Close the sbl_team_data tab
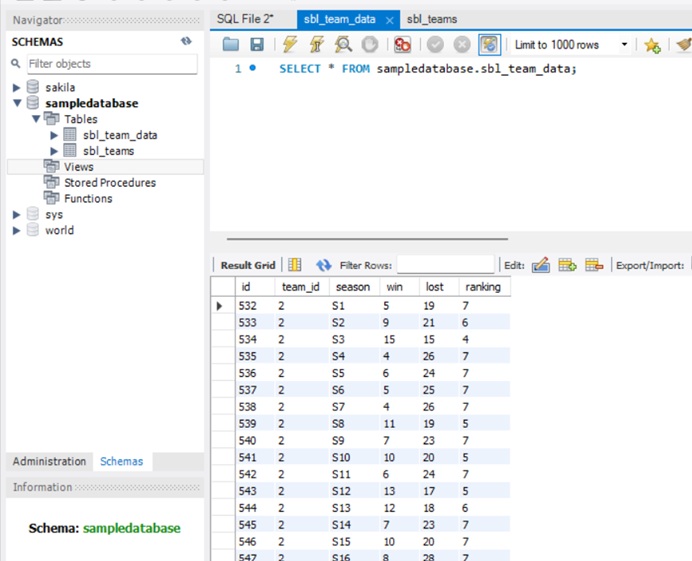This screenshot has width=692, height=561. click(x=389, y=20)
